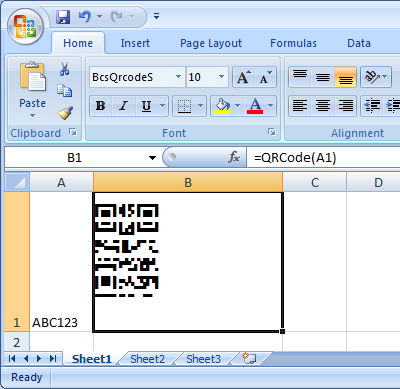Open the Redo history dropdown arrow

[x=131, y=16]
